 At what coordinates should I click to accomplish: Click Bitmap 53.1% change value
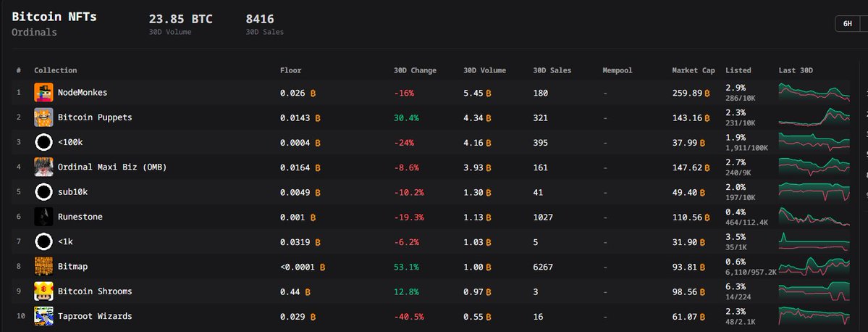tap(406, 267)
